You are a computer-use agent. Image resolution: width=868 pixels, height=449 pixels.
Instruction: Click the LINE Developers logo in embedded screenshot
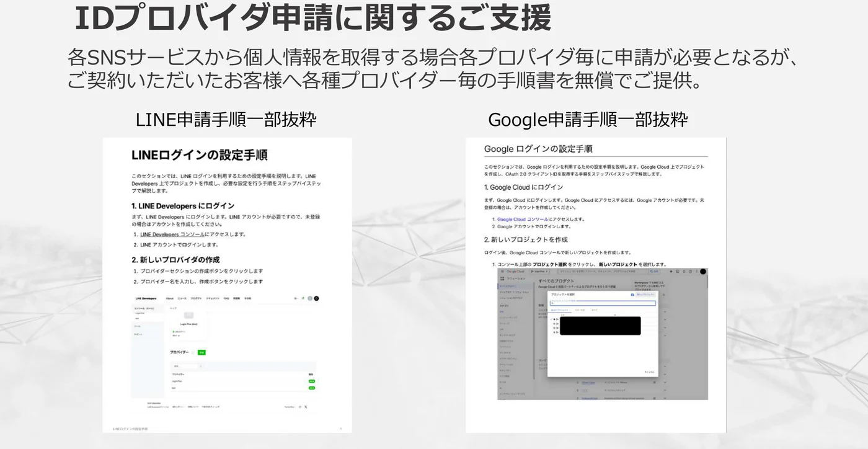point(146,298)
